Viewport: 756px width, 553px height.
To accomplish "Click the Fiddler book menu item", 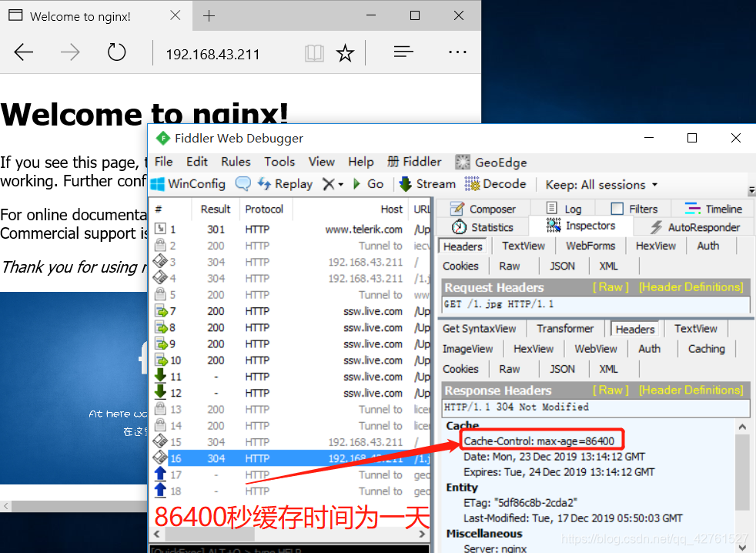I will click(x=415, y=162).
